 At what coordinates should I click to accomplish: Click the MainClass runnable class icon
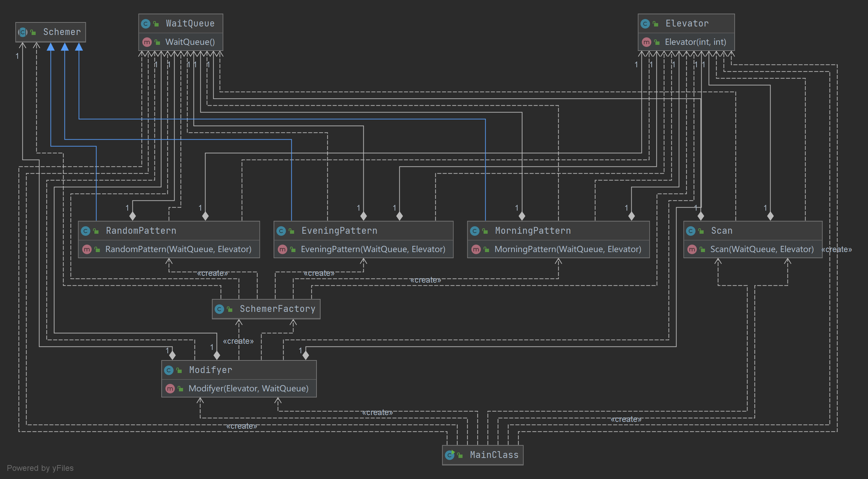pyautogui.click(x=450, y=455)
